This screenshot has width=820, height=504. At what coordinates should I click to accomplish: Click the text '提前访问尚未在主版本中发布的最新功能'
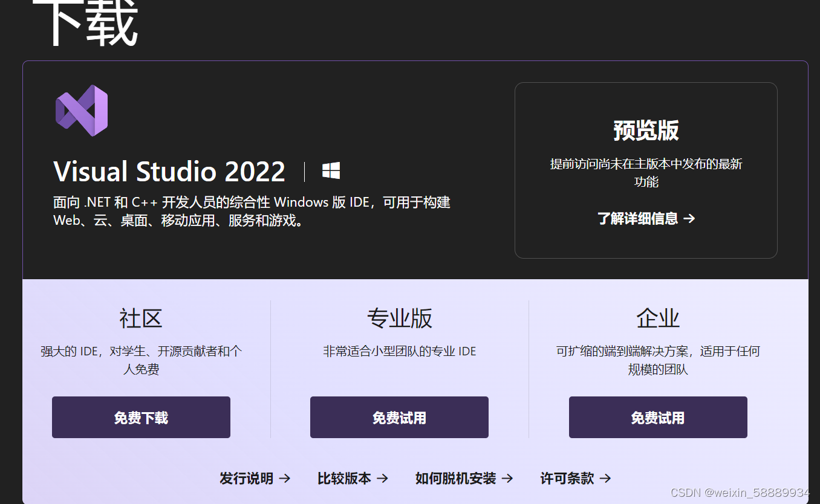(646, 173)
